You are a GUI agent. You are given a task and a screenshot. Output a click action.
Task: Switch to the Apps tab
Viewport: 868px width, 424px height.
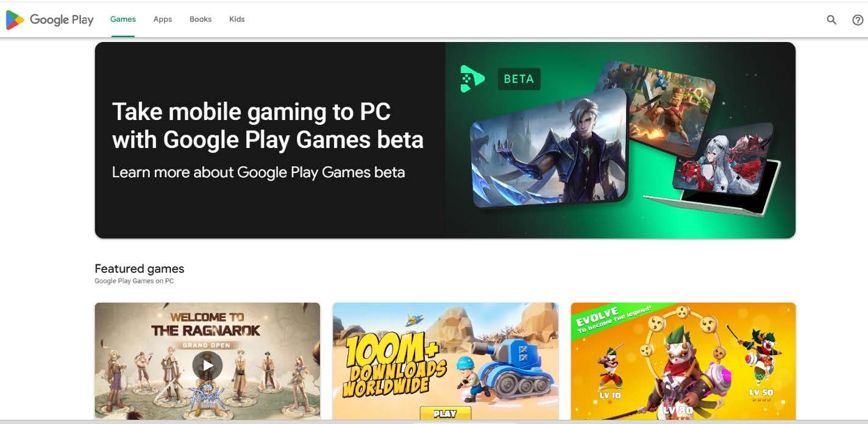tap(163, 19)
